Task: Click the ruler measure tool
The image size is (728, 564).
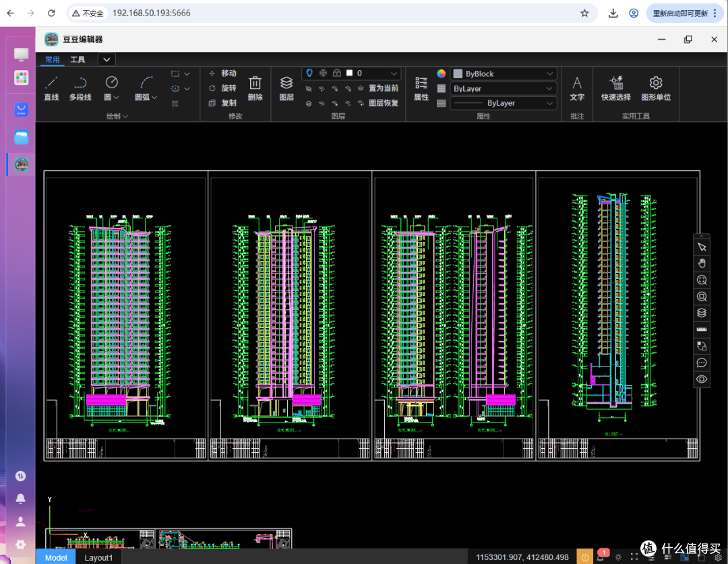Action: (702, 329)
